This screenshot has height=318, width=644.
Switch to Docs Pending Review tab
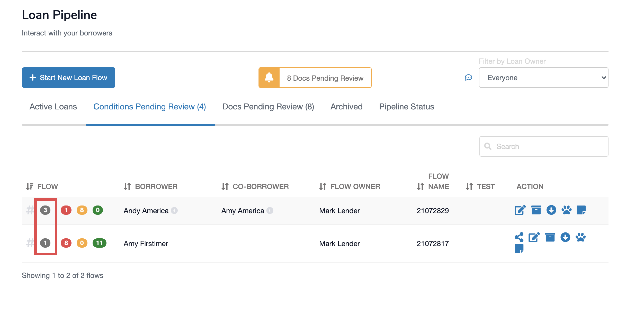(268, 107)
